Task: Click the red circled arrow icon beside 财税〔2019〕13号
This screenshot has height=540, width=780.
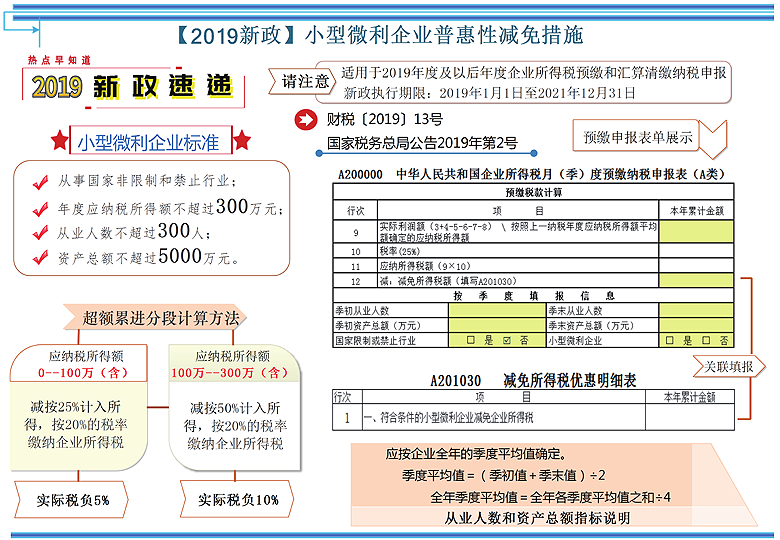Action: pyautogui.click(x=303, y=121)
